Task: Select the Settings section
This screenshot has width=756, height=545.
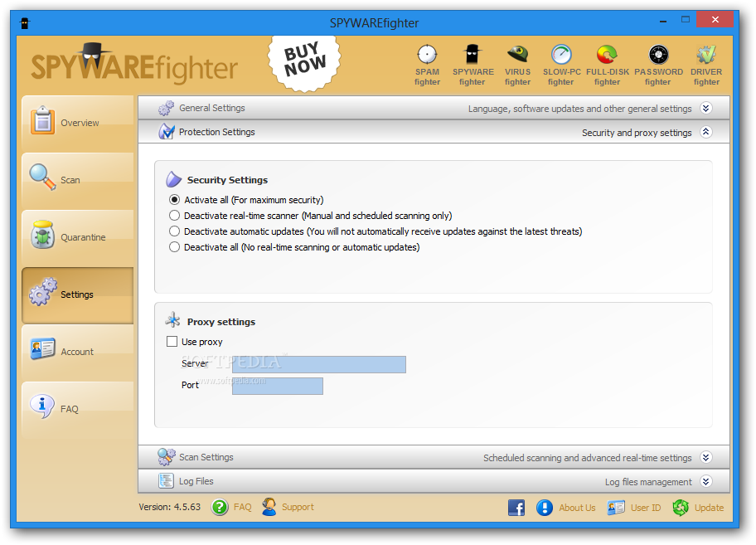Action: (78, 294)
